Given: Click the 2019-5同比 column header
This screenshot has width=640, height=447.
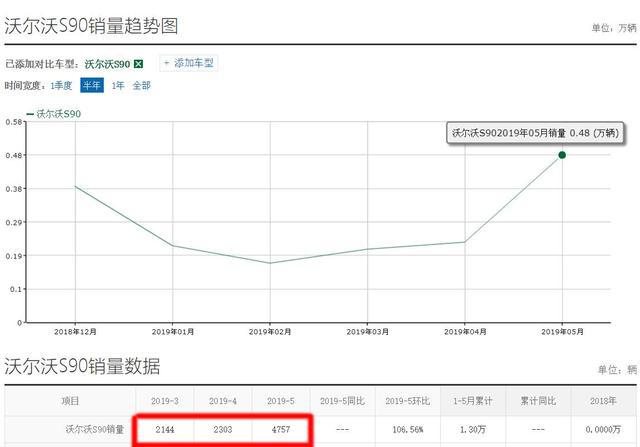Looking at the screenshot, I should click(x=342, y=401).
